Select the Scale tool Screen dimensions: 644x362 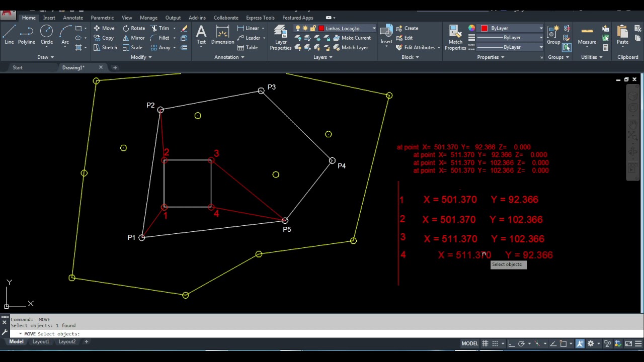(x=132, y=47)
